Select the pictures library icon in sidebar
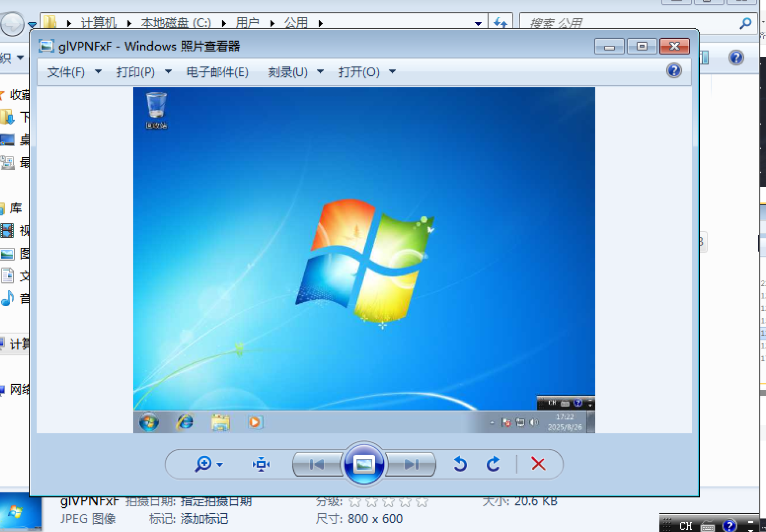This screenshot has width=766, height=532. (x=7, y=253)
